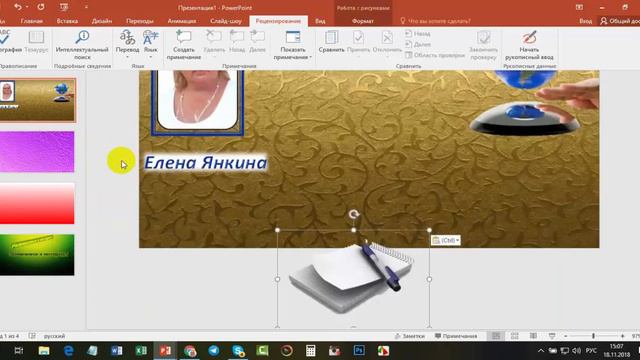Click the русский language status indicator
640x360 pixels.
pos(55,336)
